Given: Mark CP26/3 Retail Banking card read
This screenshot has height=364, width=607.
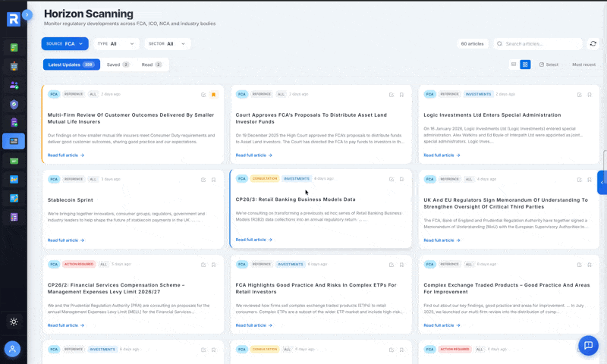Looking at the screenshot, I should pos(392,179).
